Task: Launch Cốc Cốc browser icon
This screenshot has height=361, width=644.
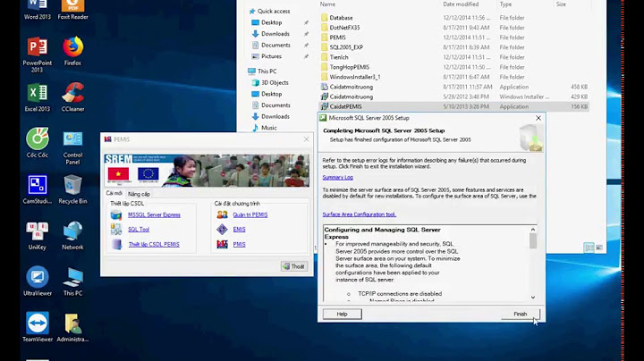Action: 37,143
